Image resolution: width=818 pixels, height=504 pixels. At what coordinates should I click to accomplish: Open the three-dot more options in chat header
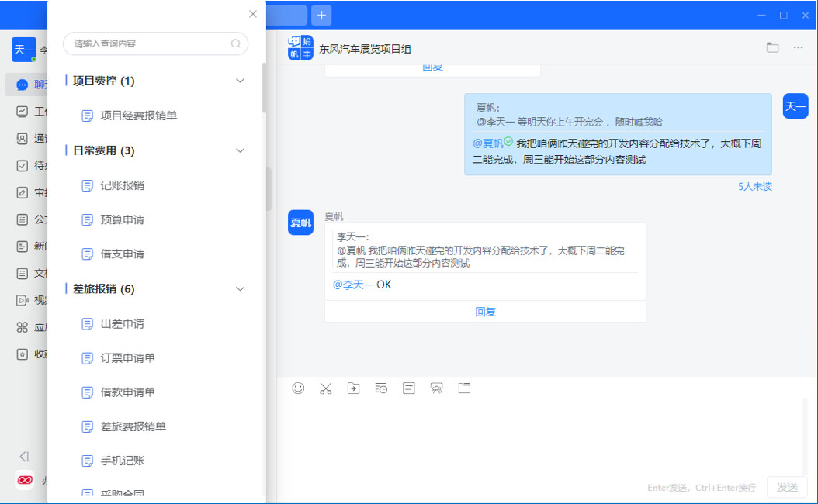point(798,48)
